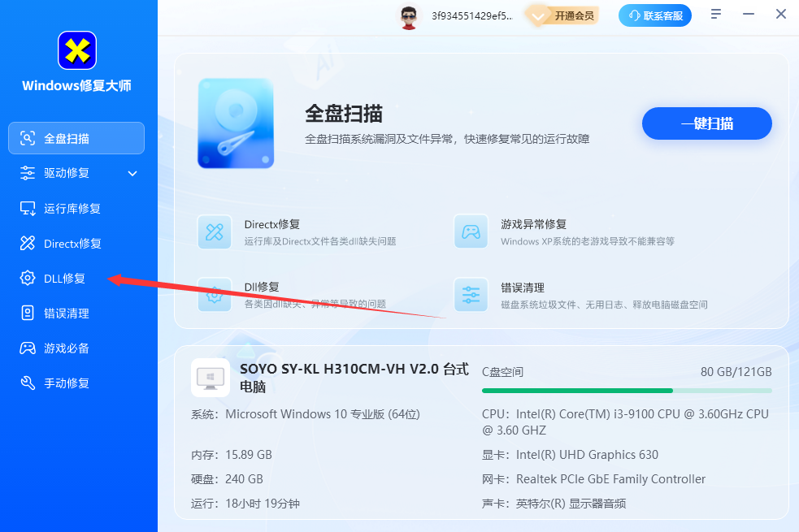Click the 驱动修复 sliders icon in sidebar
This screenshot has height=532, width=799.
[x=28, y=173]
